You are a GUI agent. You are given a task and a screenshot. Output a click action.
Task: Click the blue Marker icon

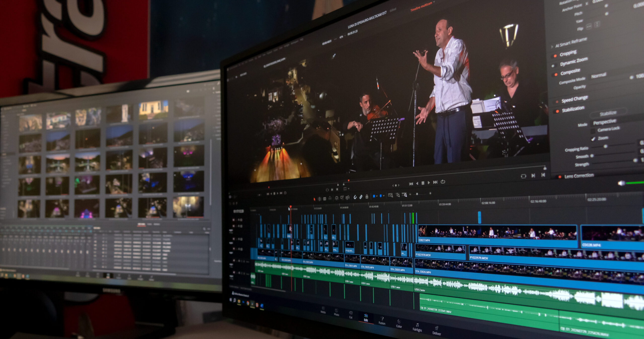pyautogui.click(x=381, y=196)
